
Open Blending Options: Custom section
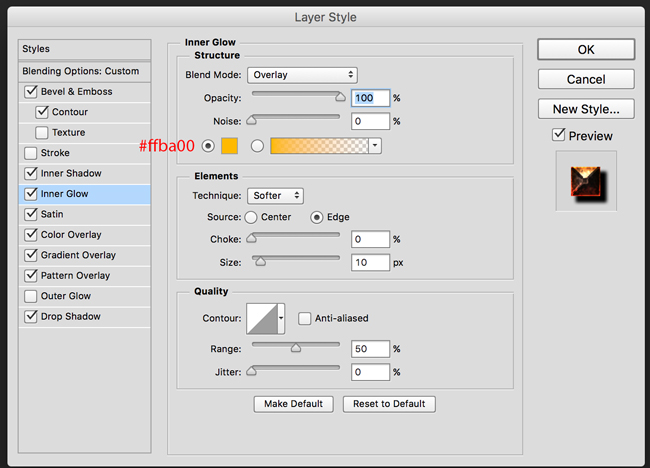point(85,71)
